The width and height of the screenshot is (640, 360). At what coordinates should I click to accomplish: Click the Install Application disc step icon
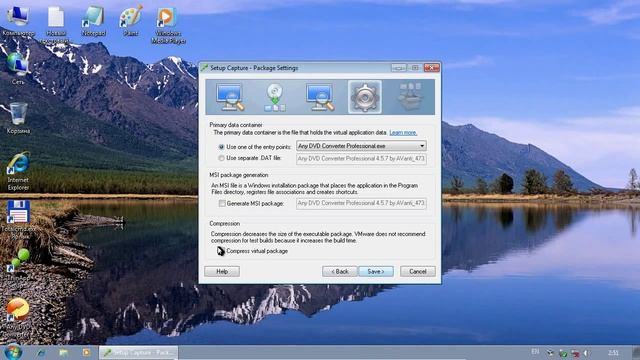pyautogui.click(x=275, y=97)
